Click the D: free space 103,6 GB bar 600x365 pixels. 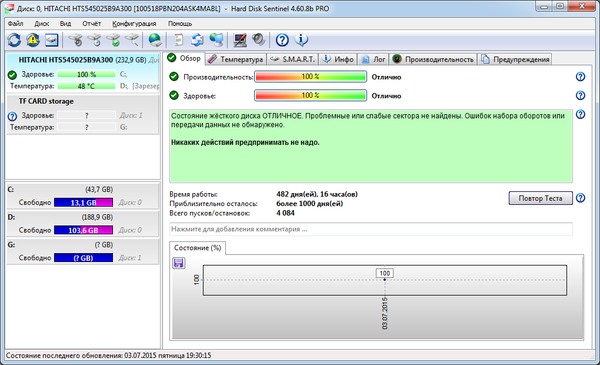(x=83, y=230)
